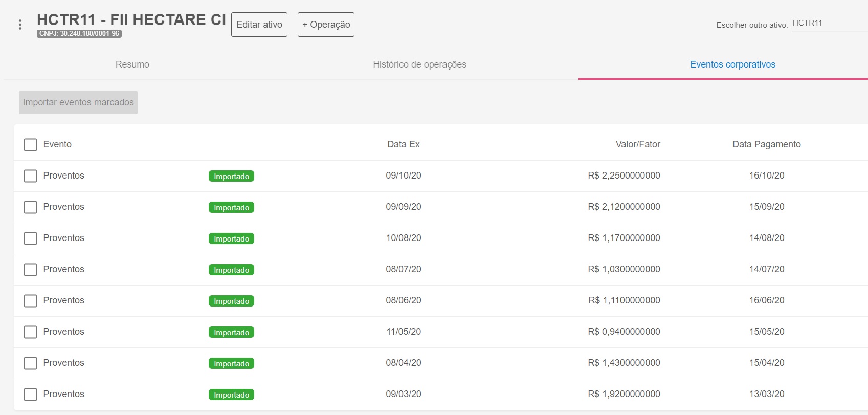
Task: Click the ex date 08/06/20
Action: pos(404,300)
